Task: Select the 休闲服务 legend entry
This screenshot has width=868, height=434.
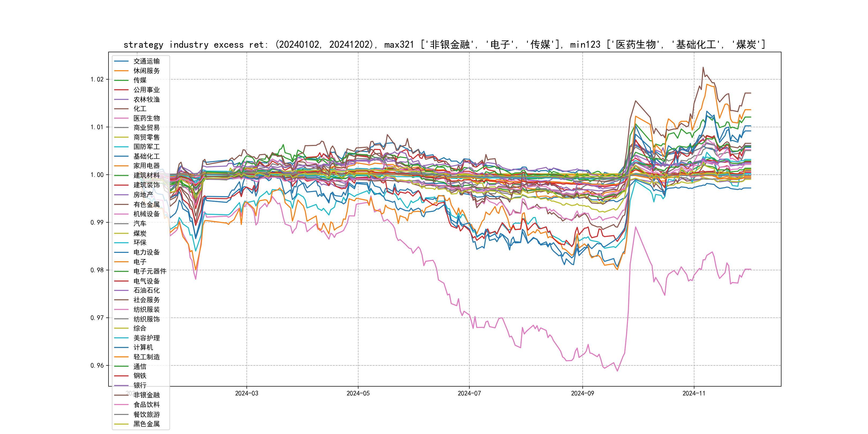Action: pos(146,71)
